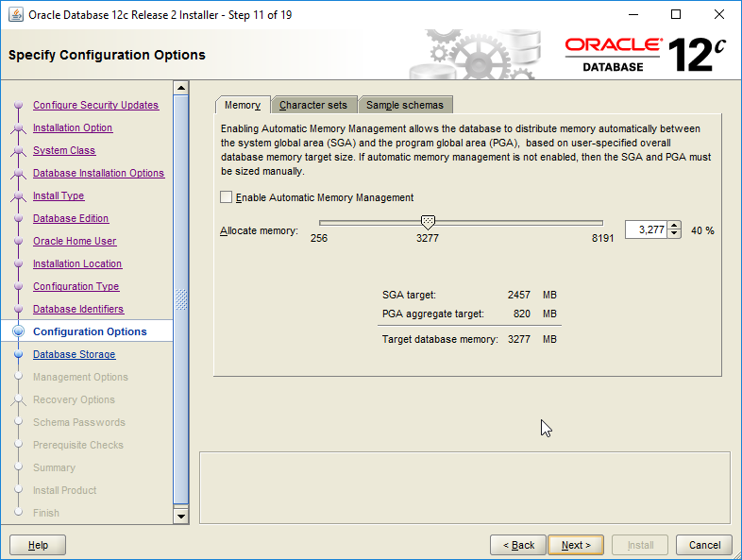Click the step bullet beside Database Storage

coord(19,354)
